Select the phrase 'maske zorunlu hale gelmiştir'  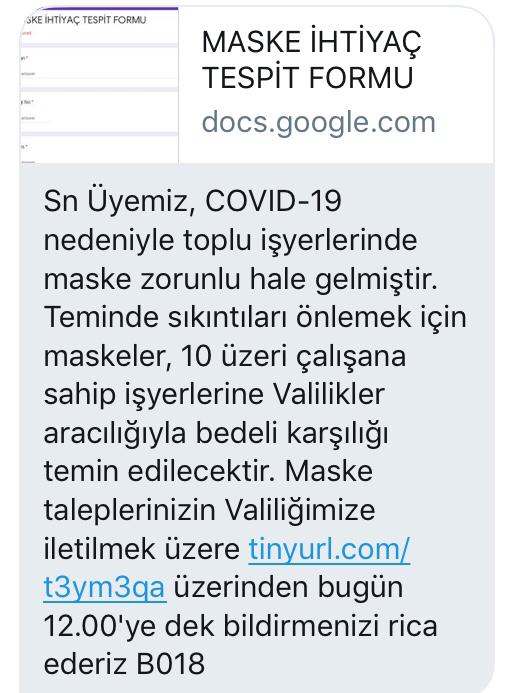(x=240, y=280)
